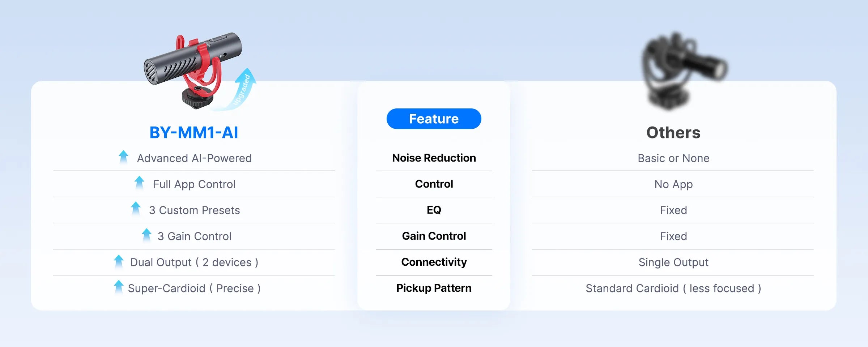This screenshot has width=868, height=347.
Task: Select the Connectivity feature label
Action: click(434, 262)
